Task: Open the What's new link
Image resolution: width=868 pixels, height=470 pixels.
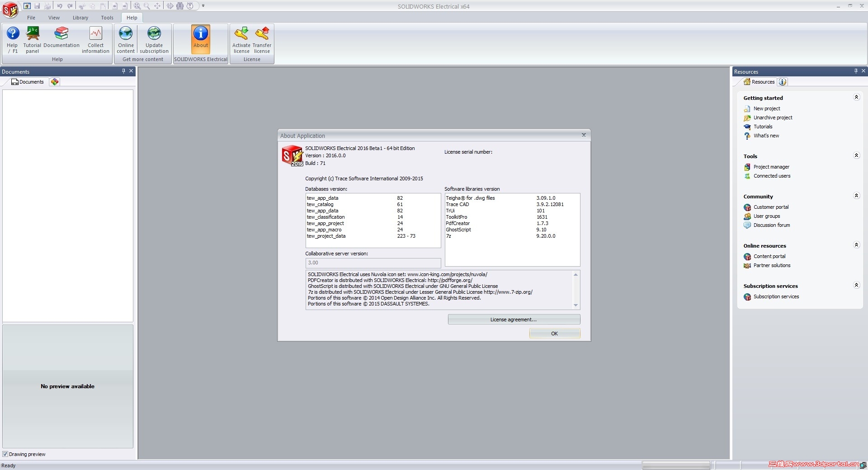Action: 766,136
